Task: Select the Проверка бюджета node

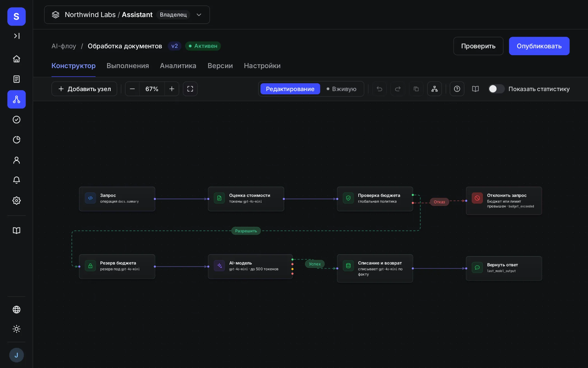Action: point(375,199)
